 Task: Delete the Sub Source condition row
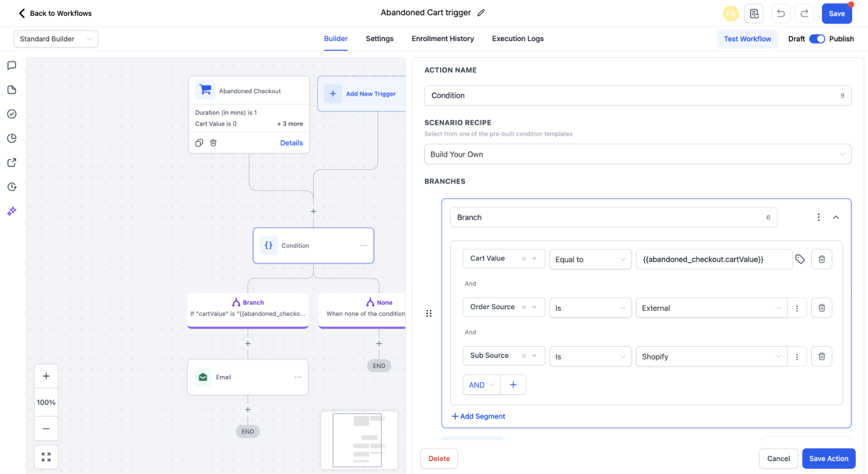click(822, 357)
